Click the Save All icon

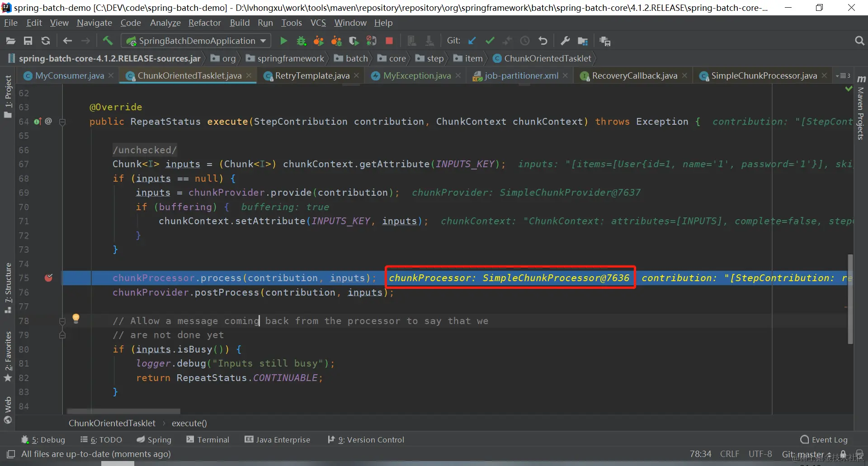pos(28,41)
